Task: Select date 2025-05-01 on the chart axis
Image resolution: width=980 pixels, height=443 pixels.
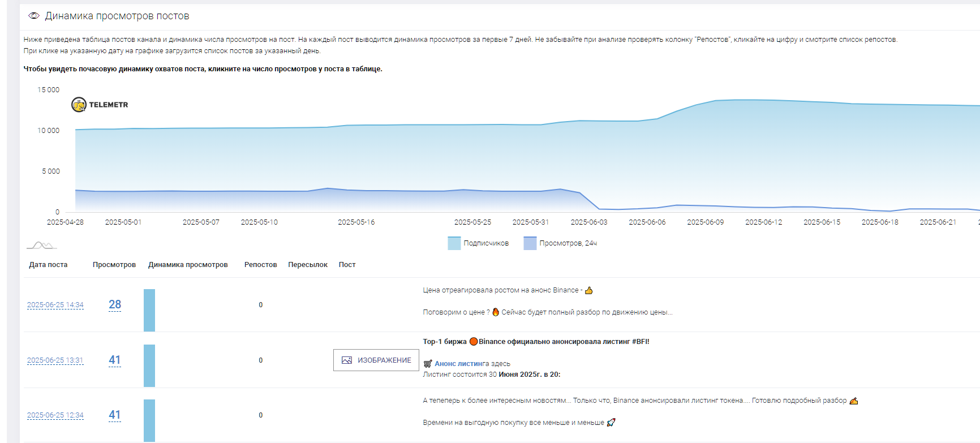Action: 123,222
